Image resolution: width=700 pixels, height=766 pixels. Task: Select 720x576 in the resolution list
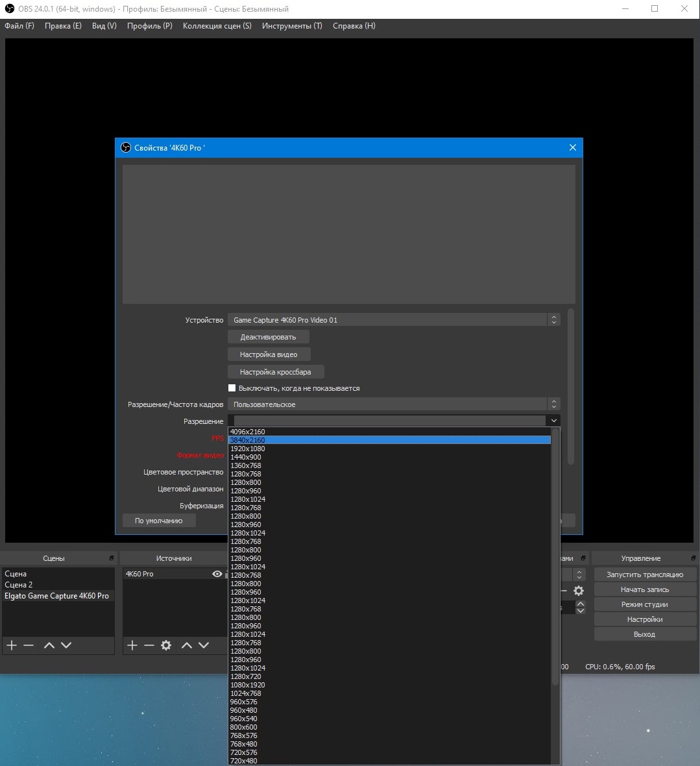(x=389, y=752)
